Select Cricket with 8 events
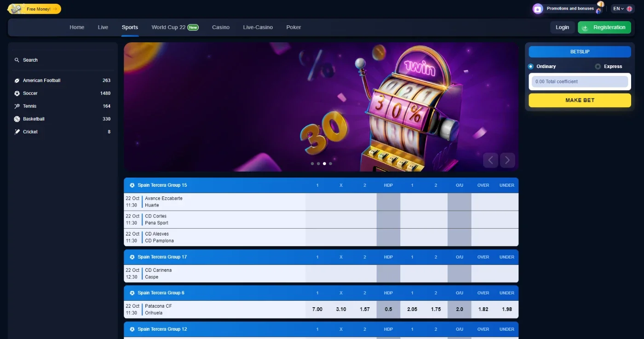The image size is (644, 339). pyautogui.click(x=62, y=132)
